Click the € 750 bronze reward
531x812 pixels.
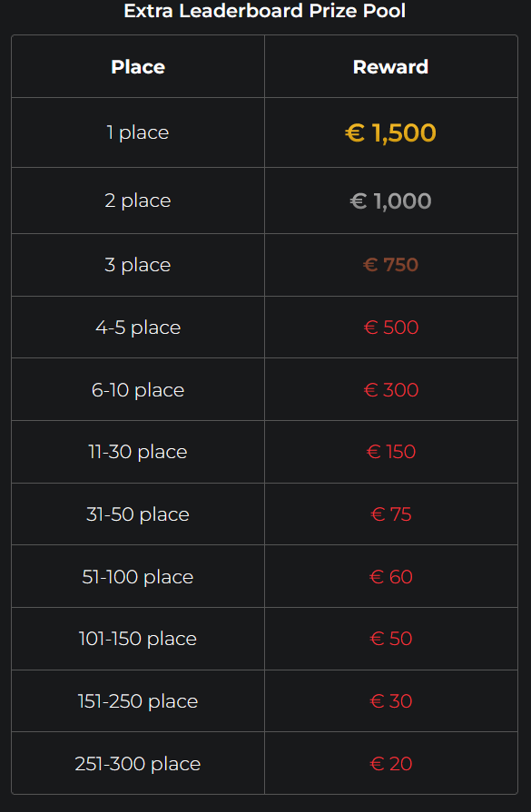point(390,265)
